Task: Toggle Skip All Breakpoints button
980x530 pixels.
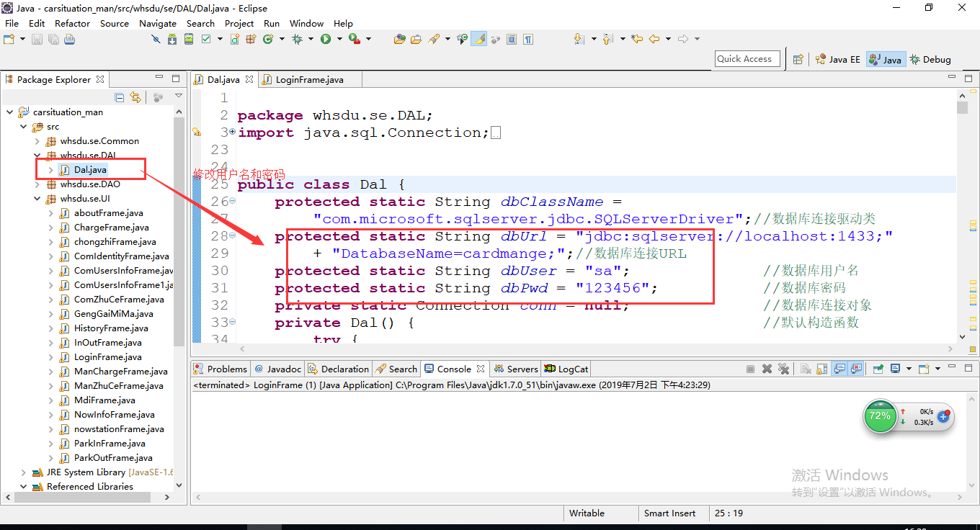Action: coord(156,39)
